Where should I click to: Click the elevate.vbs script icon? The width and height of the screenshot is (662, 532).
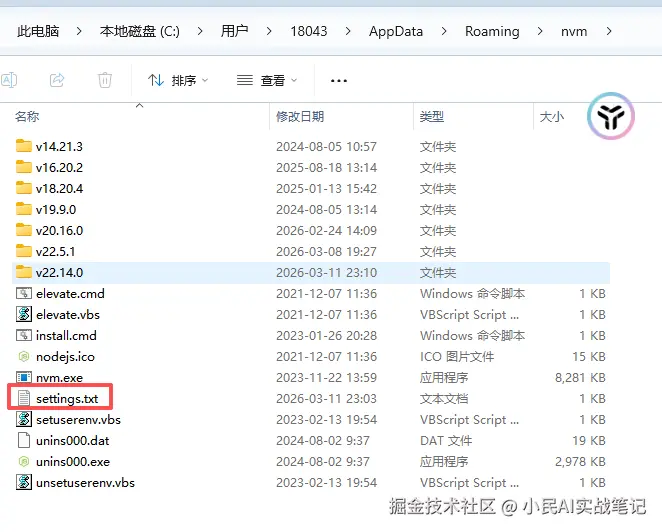point(24,314)
